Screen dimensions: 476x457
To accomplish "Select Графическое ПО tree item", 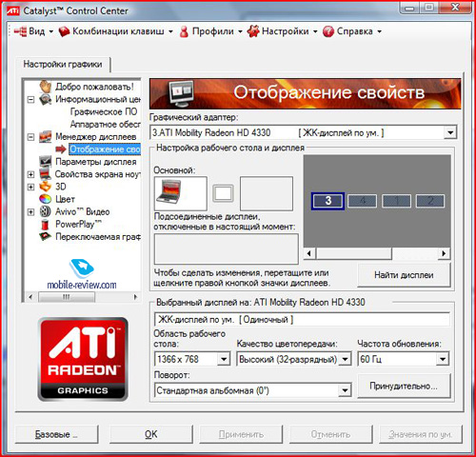I will (104, 111).
